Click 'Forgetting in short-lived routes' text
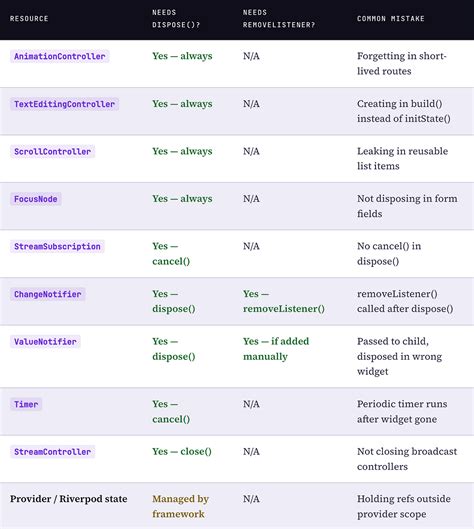The image size is (474, 529). (401, 63)
